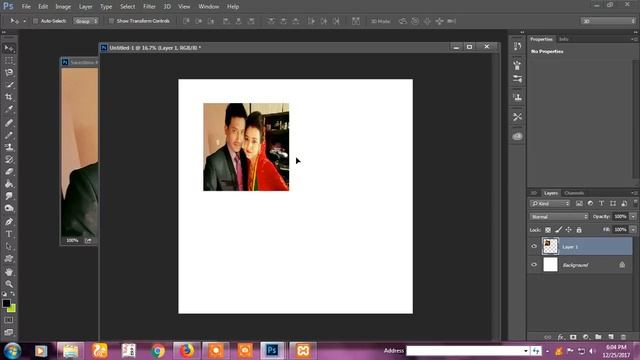Click link layers icon in Layers panel
Viewport: 640px width, 360px height.
click(x=548, y=337)
